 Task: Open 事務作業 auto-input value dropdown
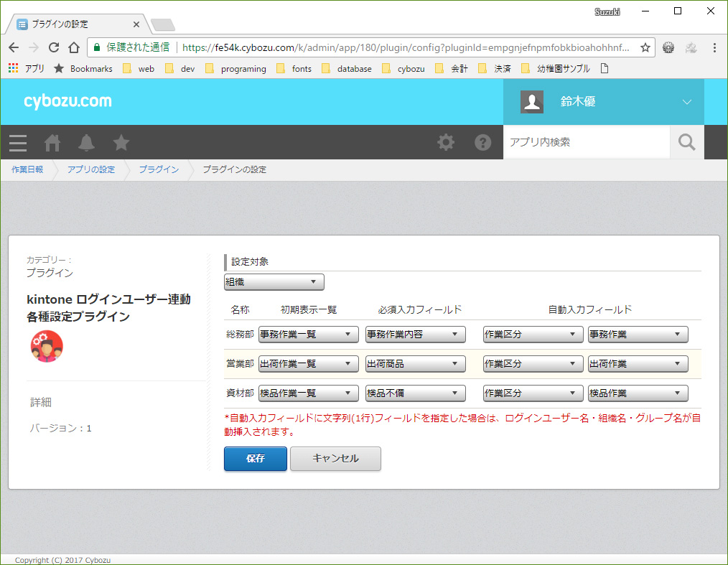click(638, 335)
